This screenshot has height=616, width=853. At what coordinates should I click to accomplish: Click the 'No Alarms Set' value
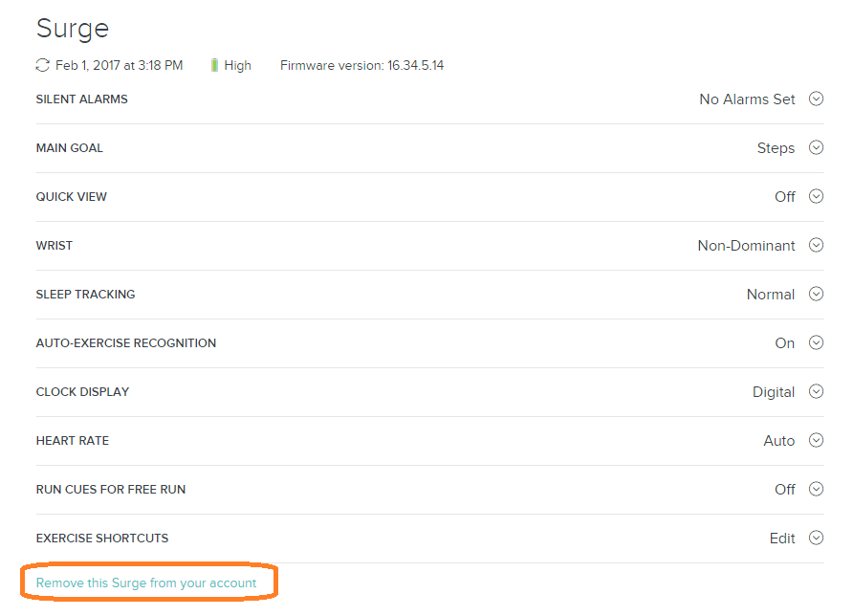click(x=747, y=99)
